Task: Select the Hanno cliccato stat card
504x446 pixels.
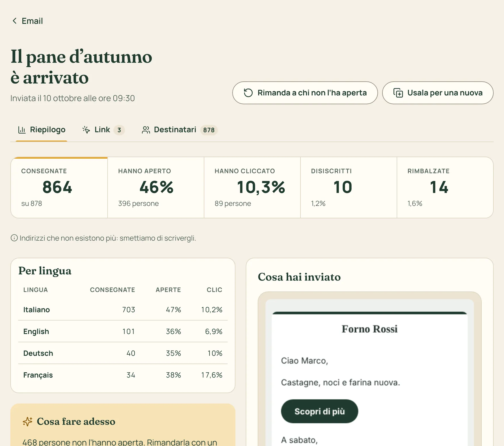Action: point(252,187)
